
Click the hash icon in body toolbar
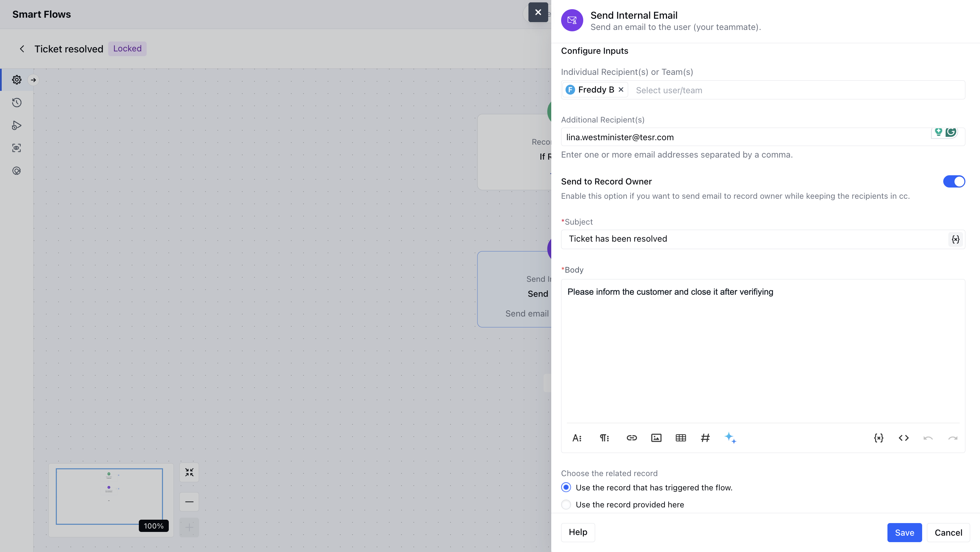click(705, 438)
